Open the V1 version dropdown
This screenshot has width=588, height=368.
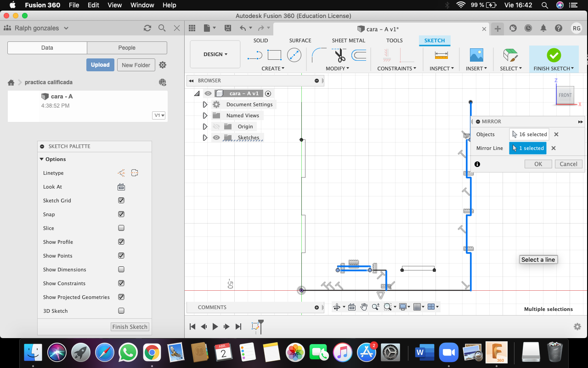point(158,115)
